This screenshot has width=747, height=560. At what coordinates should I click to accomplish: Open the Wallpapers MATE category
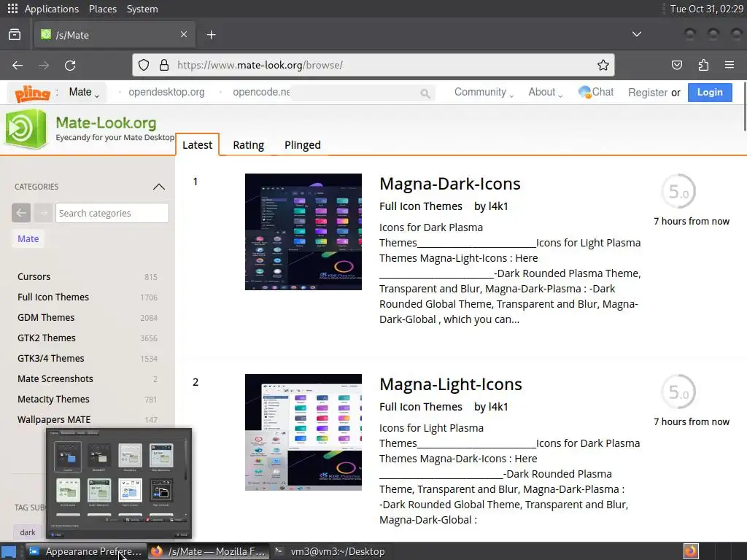(x=54, y=420)
